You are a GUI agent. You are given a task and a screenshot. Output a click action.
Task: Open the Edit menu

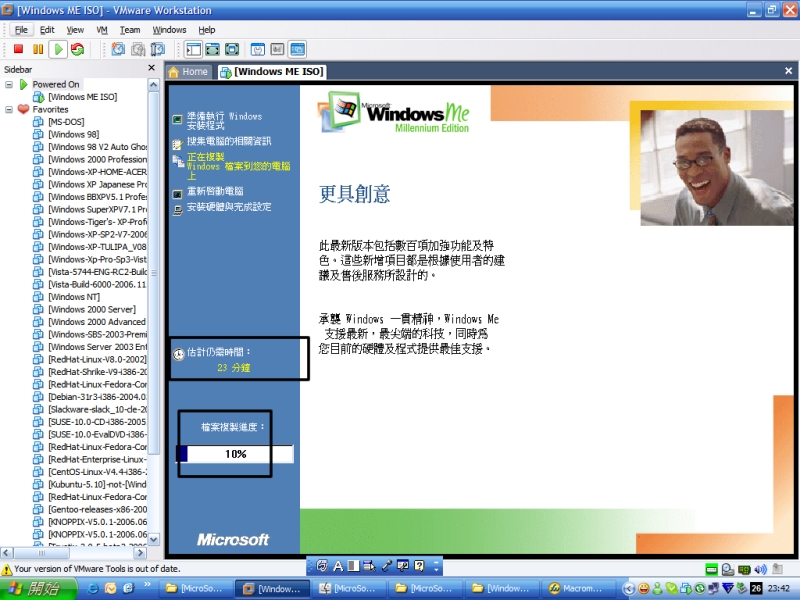tap(47, 30)
